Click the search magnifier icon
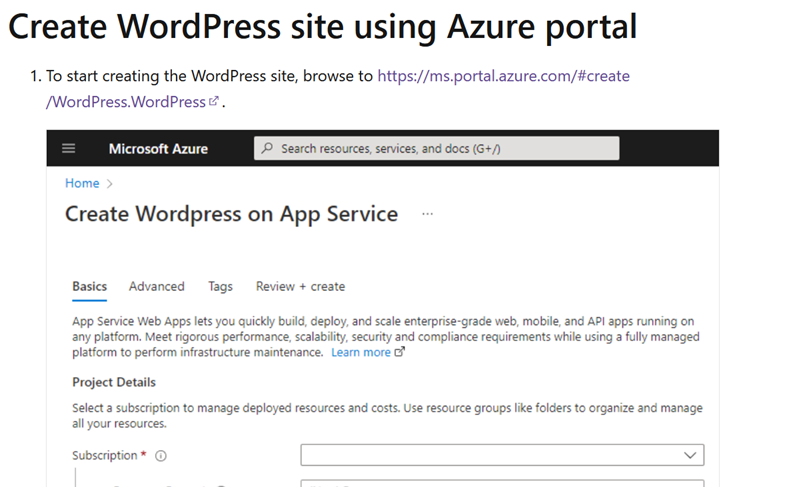Image resolution: width=785 pixels, height=487 pixels. [x=267, y=148]
